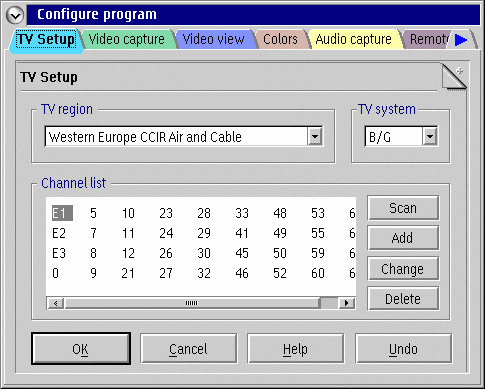Select channel 7 in the list
Screen dimensions: 485x389
pyautogui.click(x=93, y=233)
